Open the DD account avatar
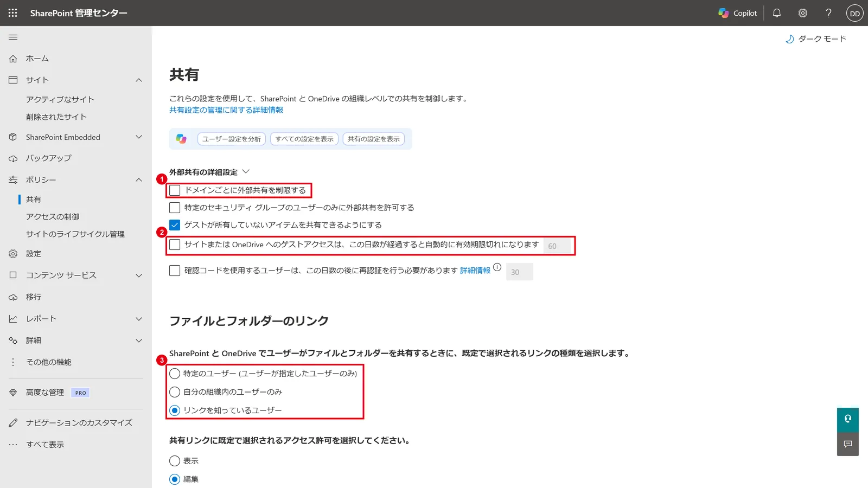Viewport: 868px width, 488px height. coord(855,13)
